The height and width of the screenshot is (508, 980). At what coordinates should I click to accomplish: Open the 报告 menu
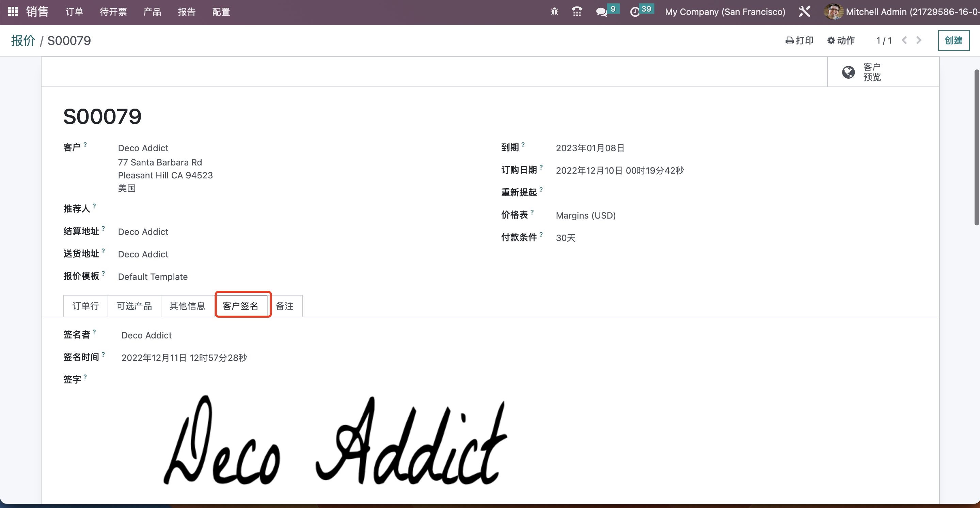pos(187,12)
